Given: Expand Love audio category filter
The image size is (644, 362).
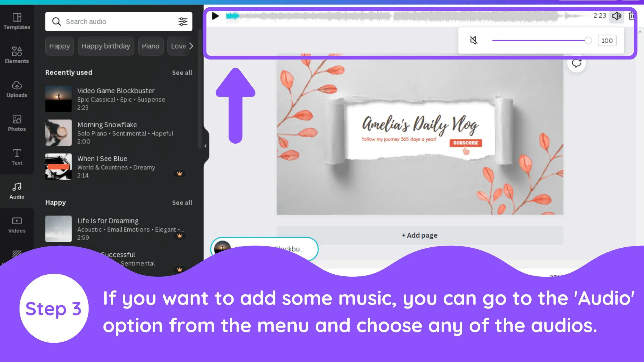Looking at the screenshot, I should point(179,46).
